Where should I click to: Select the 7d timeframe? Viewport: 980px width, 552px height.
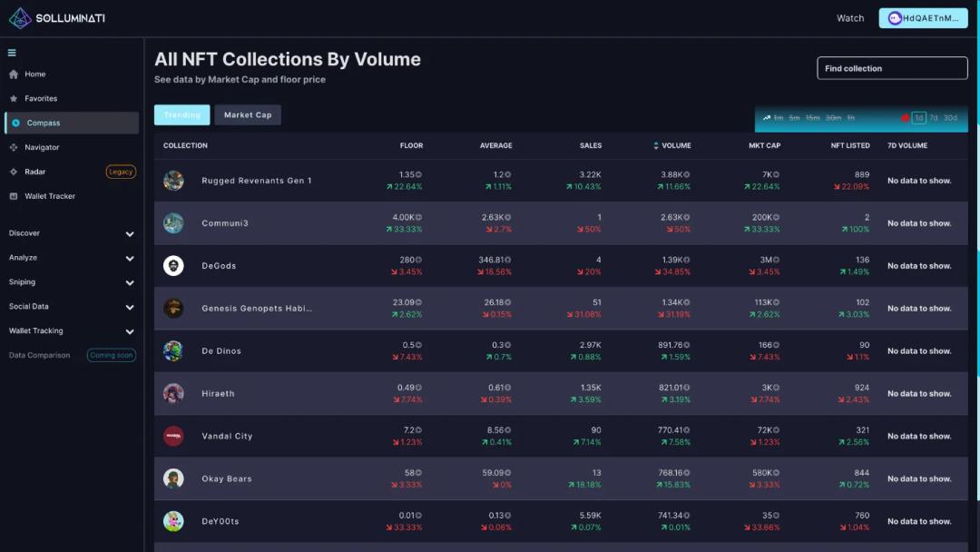tap(933, 117)
